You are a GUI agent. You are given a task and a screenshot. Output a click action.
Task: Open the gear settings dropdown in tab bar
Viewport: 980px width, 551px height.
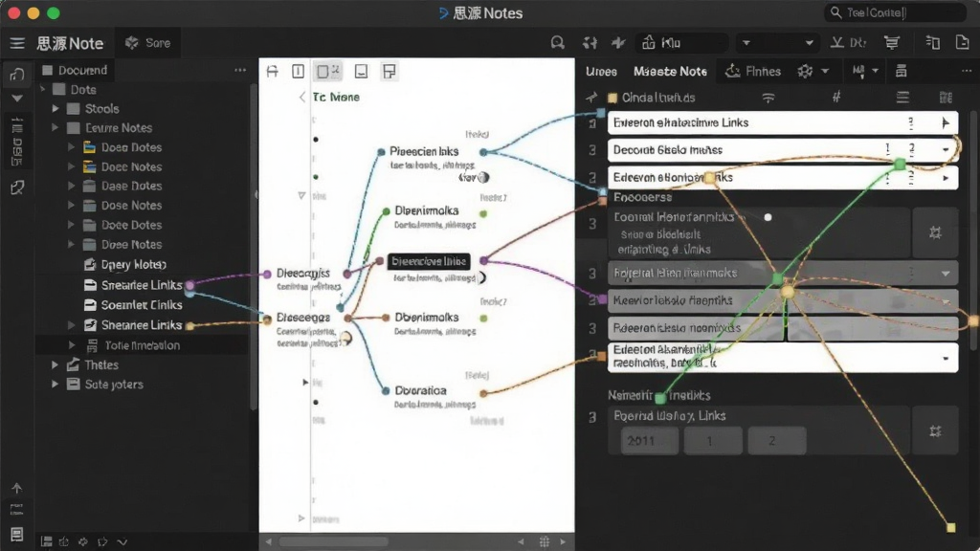(813, 71)
